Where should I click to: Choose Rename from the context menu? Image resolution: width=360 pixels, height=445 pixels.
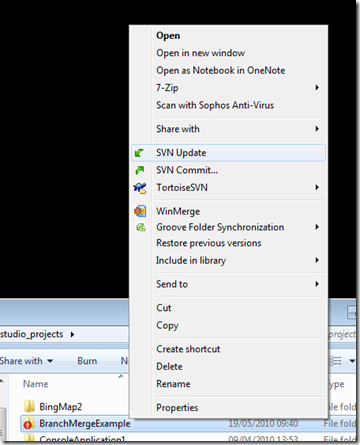pyautogui.click(x=229, y=384)
